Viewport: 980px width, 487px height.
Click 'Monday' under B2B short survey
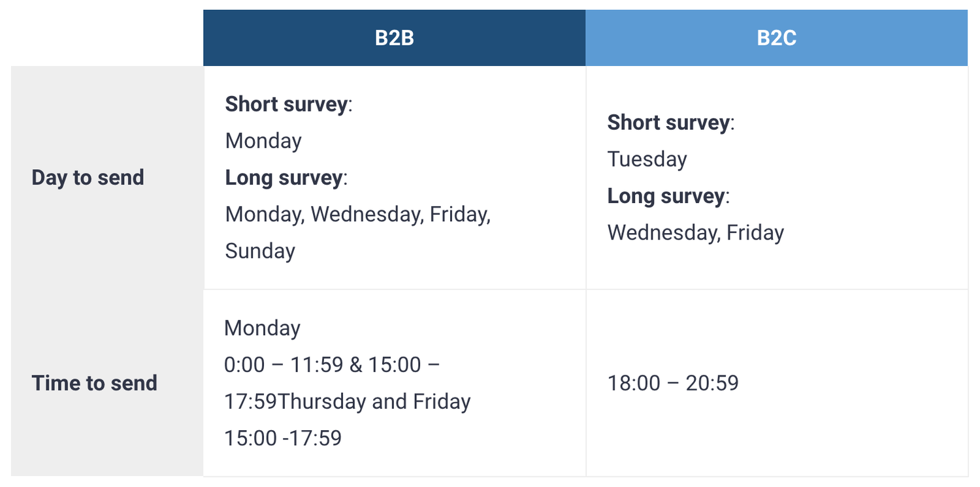point(263,141)
